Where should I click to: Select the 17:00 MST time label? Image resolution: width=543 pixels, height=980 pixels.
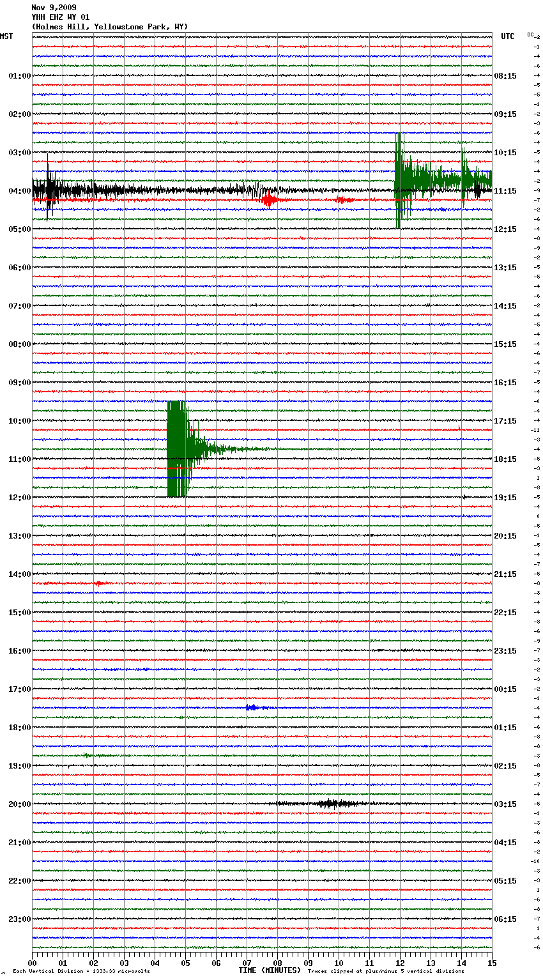click(20, 689)
